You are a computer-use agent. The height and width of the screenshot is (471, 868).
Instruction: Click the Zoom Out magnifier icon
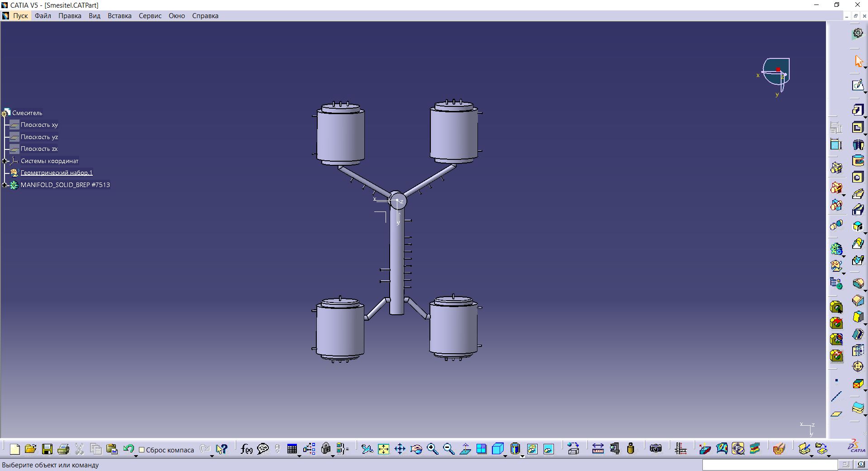click(448, 449)
